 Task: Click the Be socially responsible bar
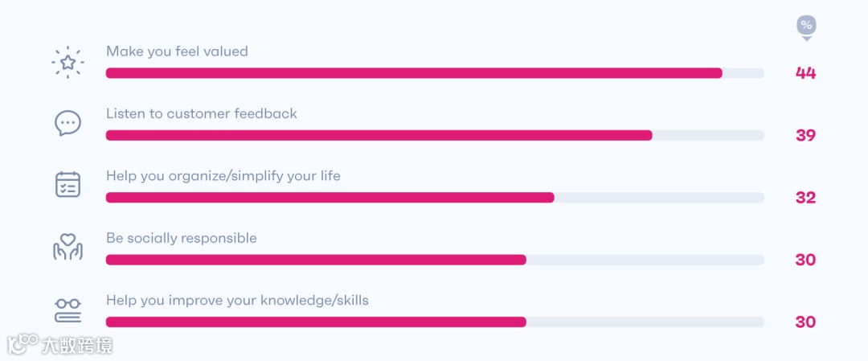(x=316, y=260)
